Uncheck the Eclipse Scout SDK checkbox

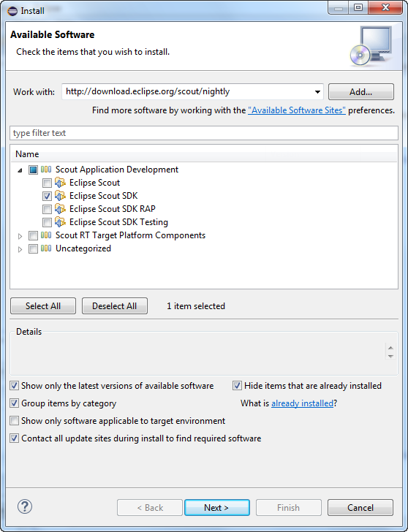pyautogui.click(x=47, y=196)
